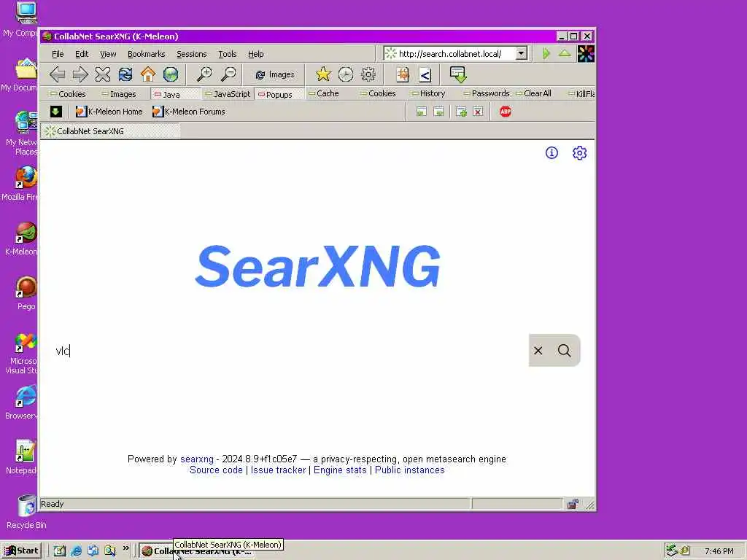Go to next tab icon
This screenshot has height=560, width=747.
pyautogui.click(x=438, y=112)
